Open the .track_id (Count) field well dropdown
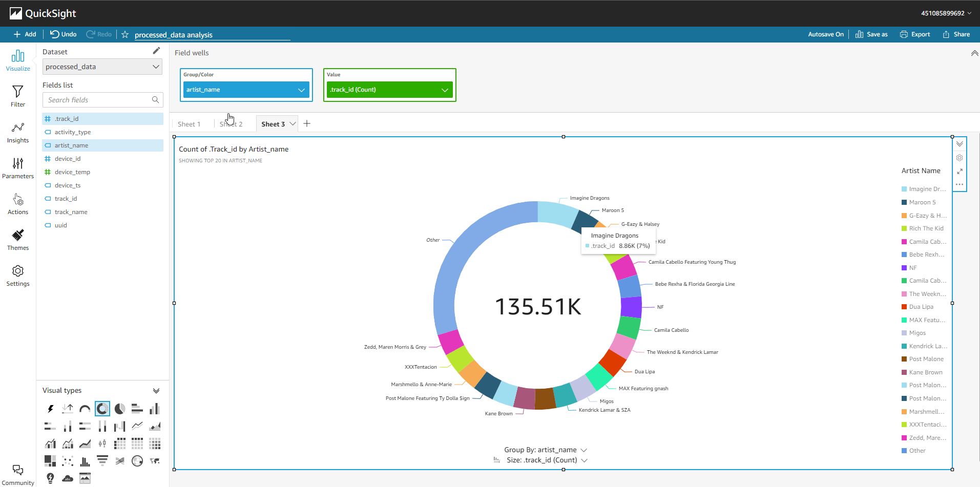Image resolution: width=980 pixels, height=487 pixels. tap(445, 90)
